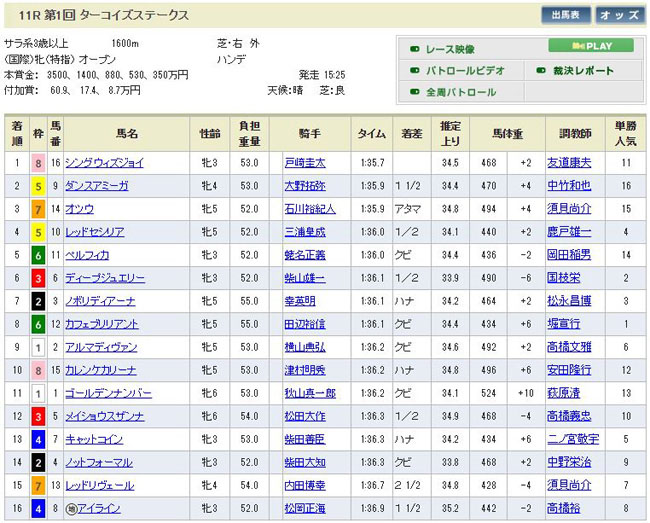Image resolution: width=650 pixels, height=523 pixels.
Task: Click the パトロールビデオ bullet icon
Action: 414,71
